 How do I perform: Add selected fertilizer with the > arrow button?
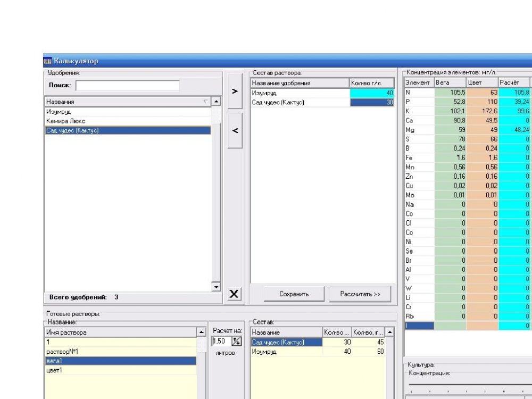click(x=235, y=92)
